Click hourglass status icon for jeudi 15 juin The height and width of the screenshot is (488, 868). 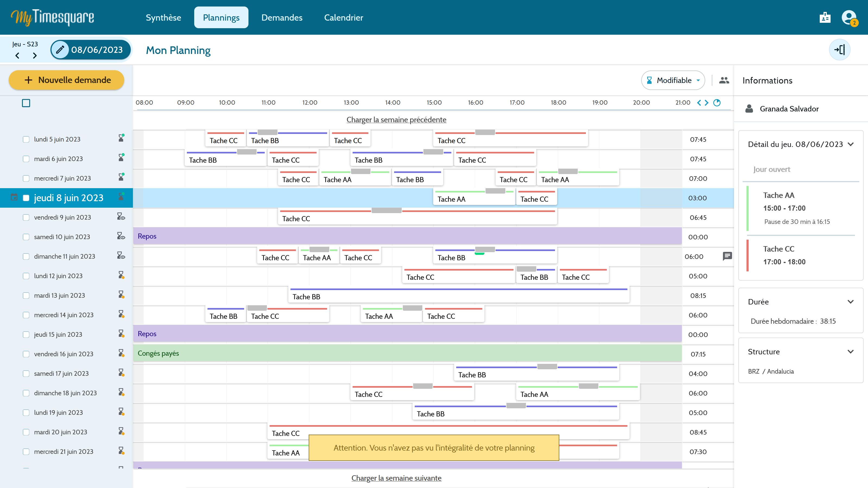coord(121,334)
